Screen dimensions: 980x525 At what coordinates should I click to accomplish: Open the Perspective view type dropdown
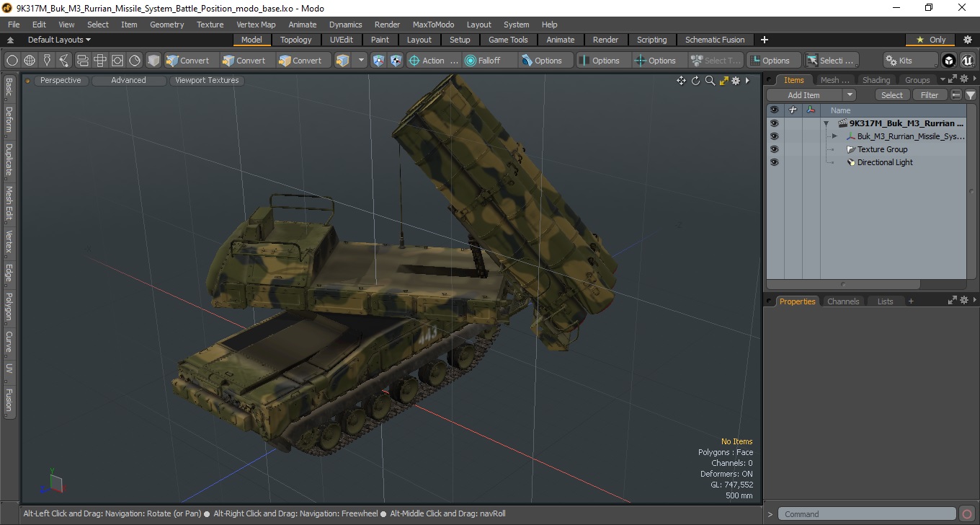tap(61, 81)
